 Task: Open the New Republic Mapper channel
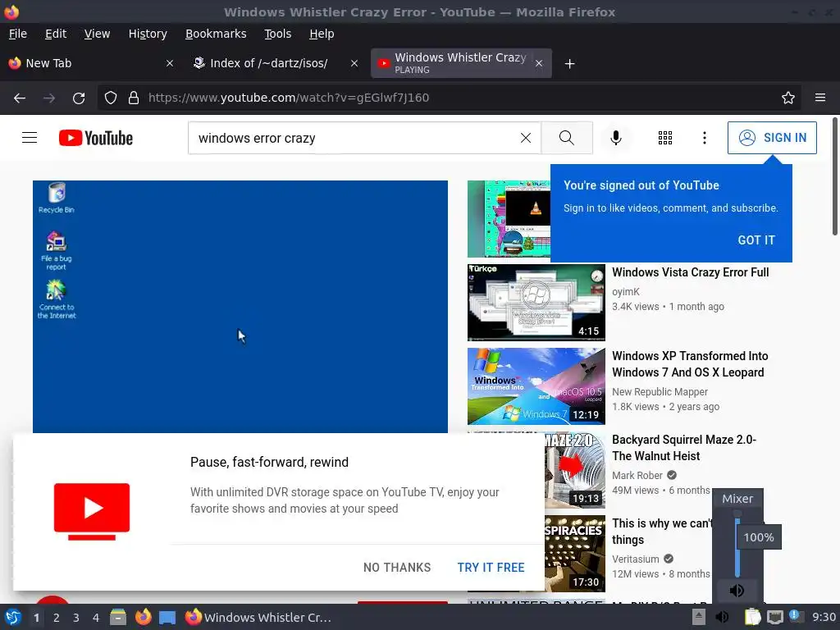point(660,392)
